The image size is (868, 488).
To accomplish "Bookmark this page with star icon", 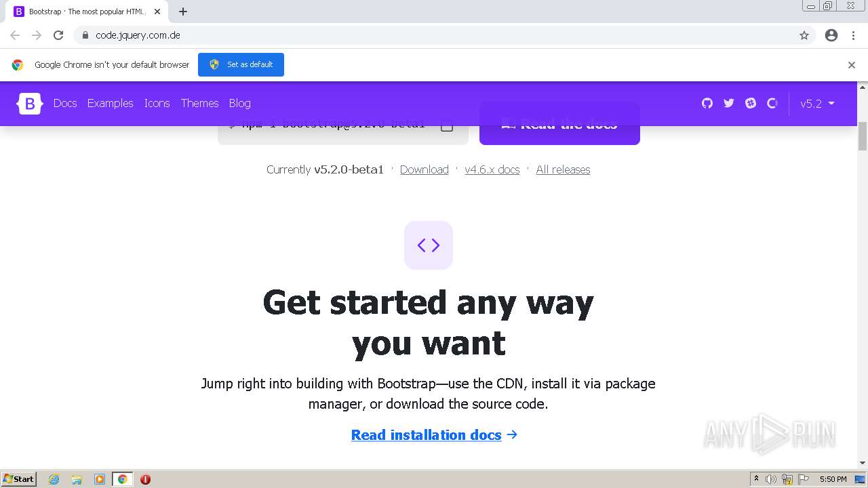I will click(804, 35).
